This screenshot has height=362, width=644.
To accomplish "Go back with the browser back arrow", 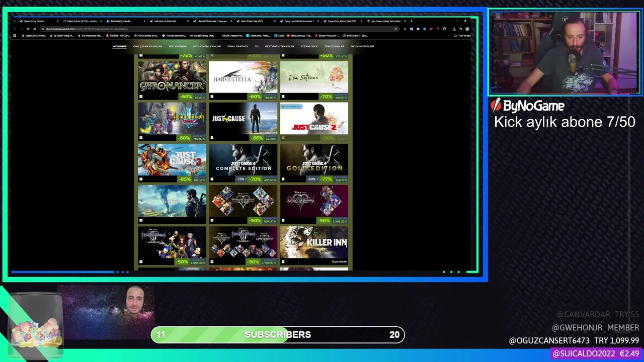I will 15,29.
